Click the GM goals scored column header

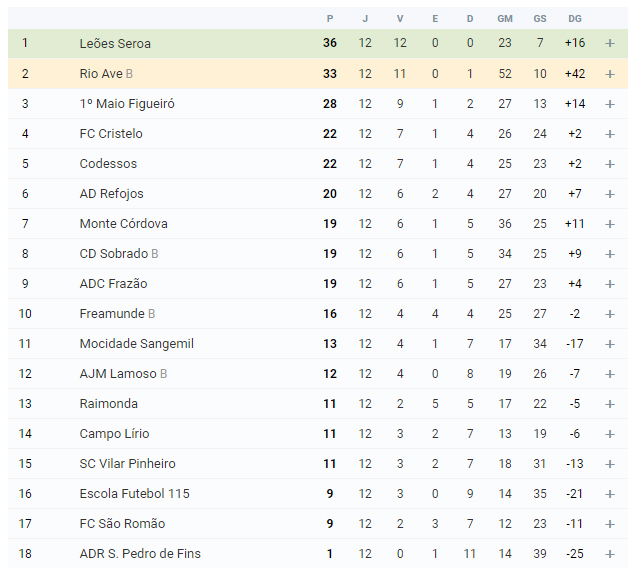505,19
